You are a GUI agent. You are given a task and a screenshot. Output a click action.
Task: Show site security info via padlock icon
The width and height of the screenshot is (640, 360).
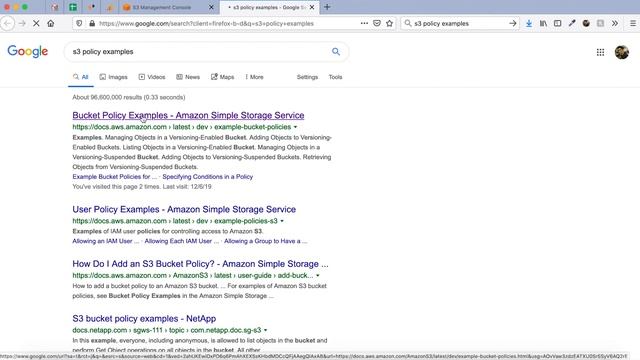[x=92, y=23]
